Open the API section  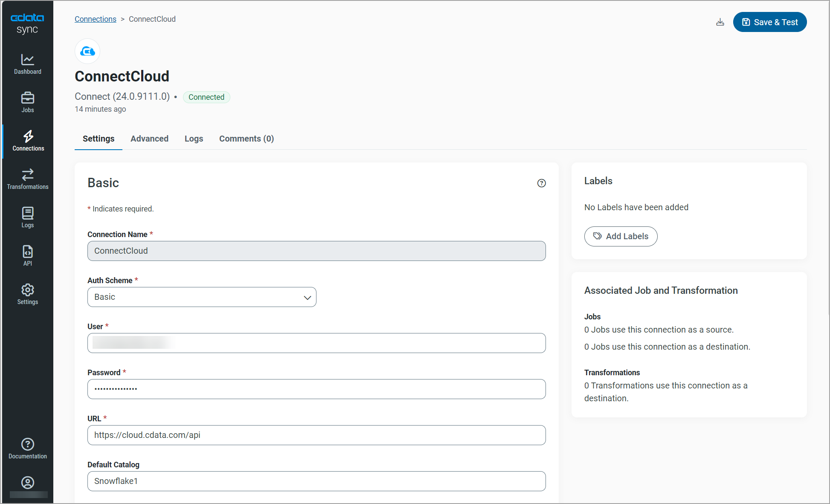pyautogui.click(x=27, y=255)
